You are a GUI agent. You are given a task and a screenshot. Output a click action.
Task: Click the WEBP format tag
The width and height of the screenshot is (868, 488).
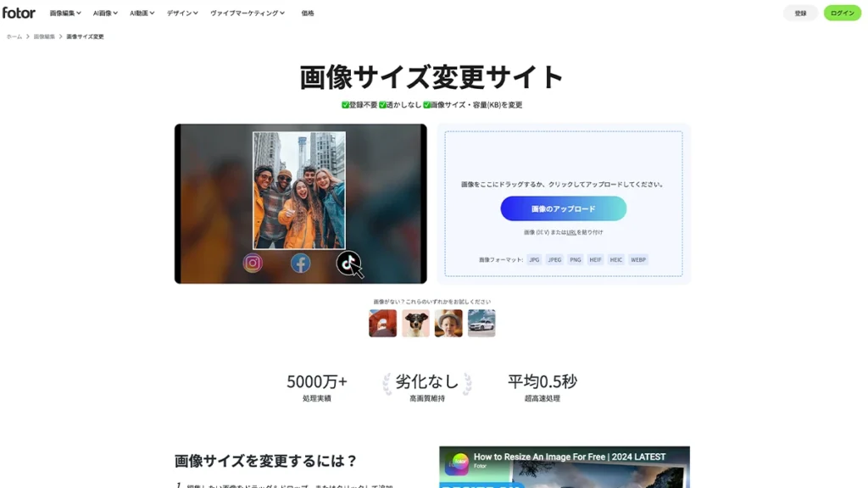638,259
